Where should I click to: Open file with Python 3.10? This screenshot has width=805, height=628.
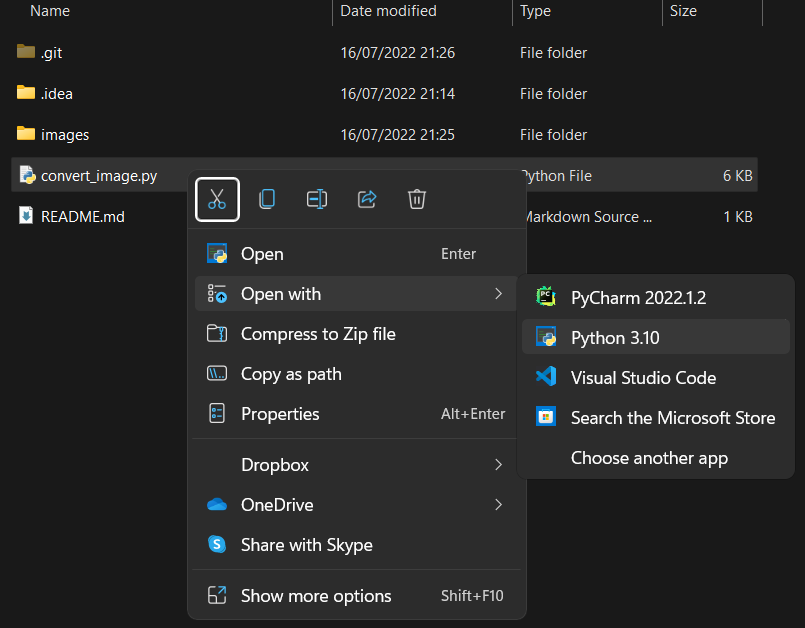click(656, 337)
